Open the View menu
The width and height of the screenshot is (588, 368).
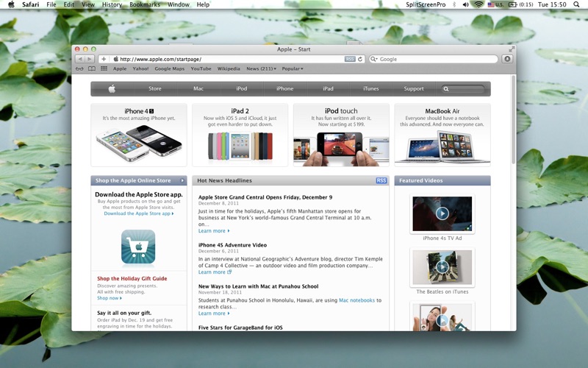pos(88,4)
